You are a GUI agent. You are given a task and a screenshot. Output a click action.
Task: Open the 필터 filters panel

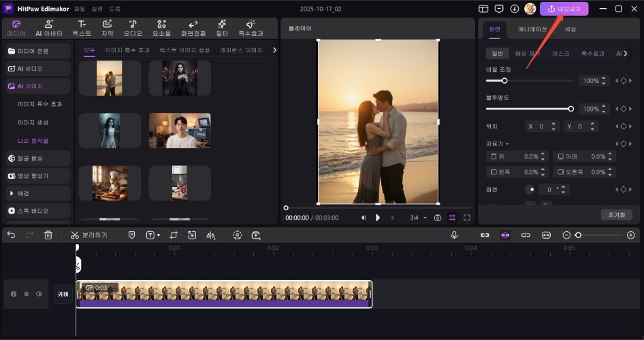222,28
